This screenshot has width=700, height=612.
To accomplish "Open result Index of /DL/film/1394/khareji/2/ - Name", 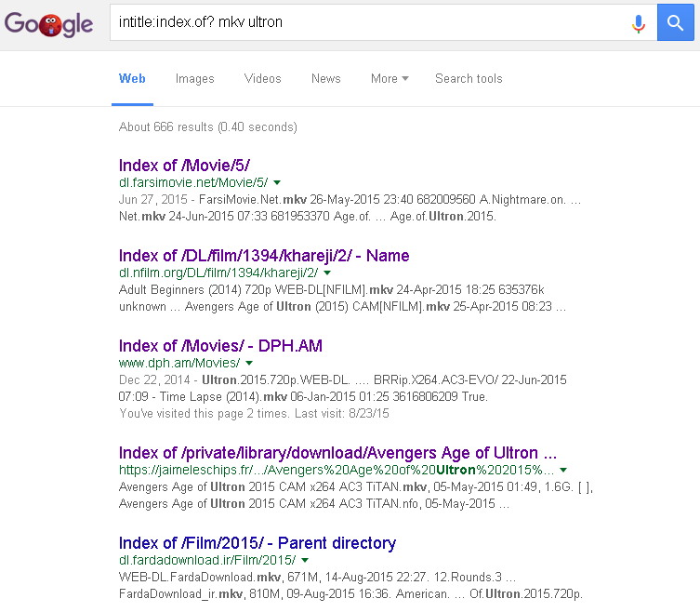I will [264, 256].
